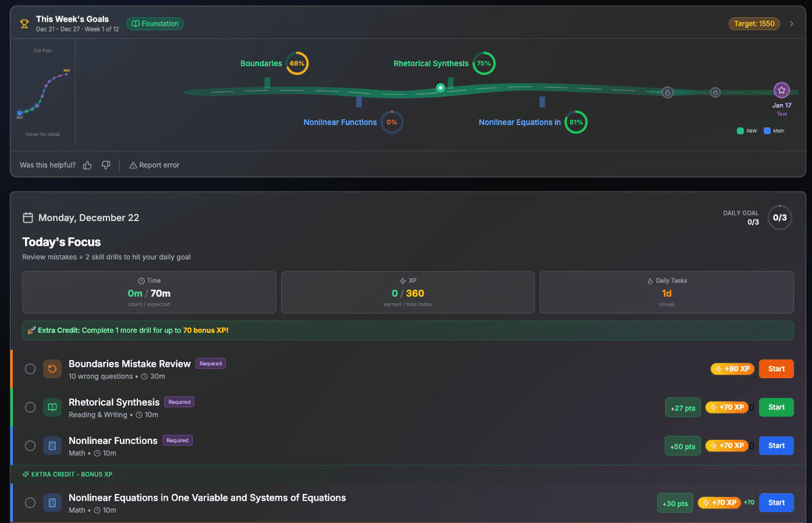Viewport: 812px width, 523px height.
Task: Click the Boundaries Mistake Review retry icon
Action: point(52,369)
